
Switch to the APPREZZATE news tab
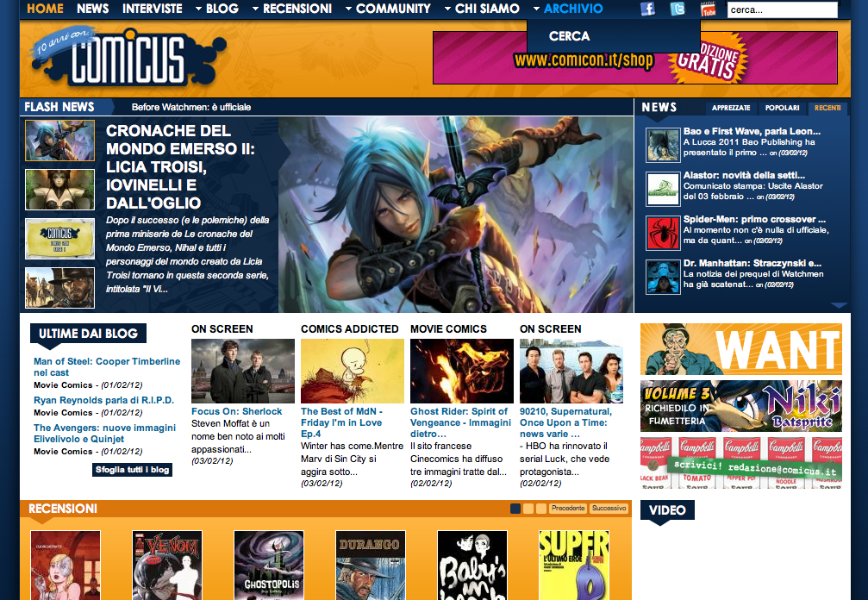click(731, 108)
